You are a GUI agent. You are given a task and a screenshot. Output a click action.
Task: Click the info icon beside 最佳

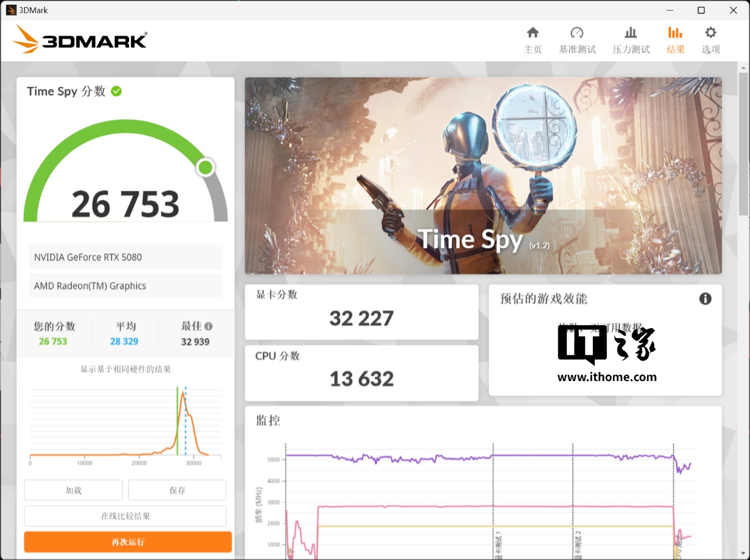click(208, 326)
